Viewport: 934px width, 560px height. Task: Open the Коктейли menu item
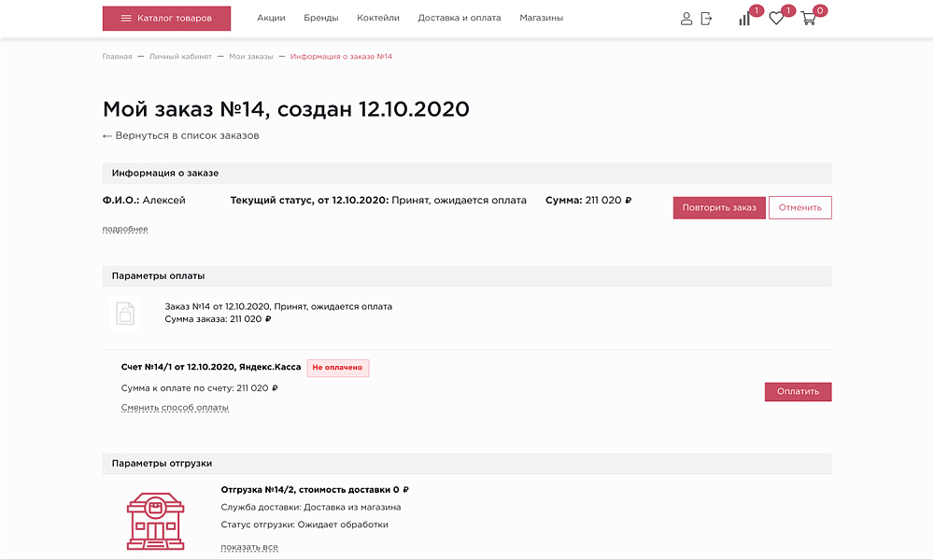click(x=377, y=17)
